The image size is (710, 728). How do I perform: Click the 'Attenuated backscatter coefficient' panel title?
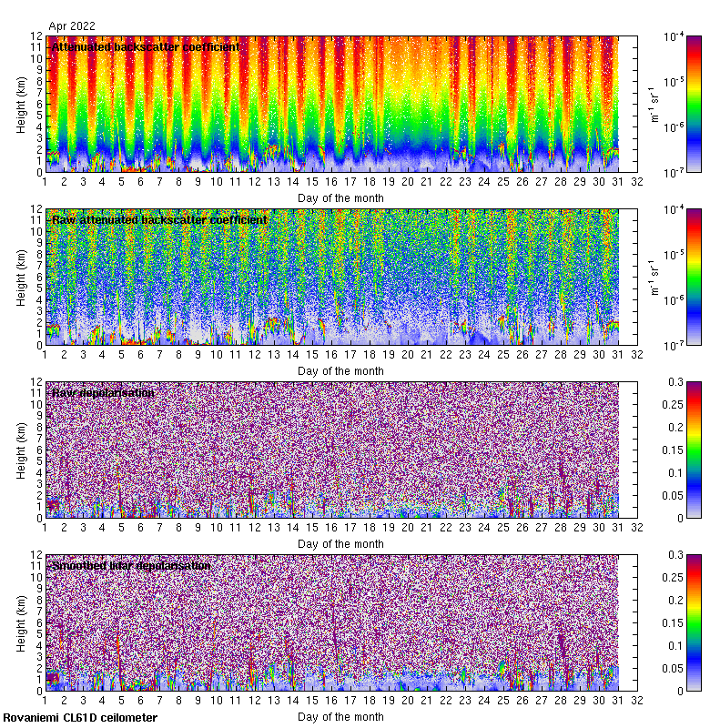coord(146,47)
